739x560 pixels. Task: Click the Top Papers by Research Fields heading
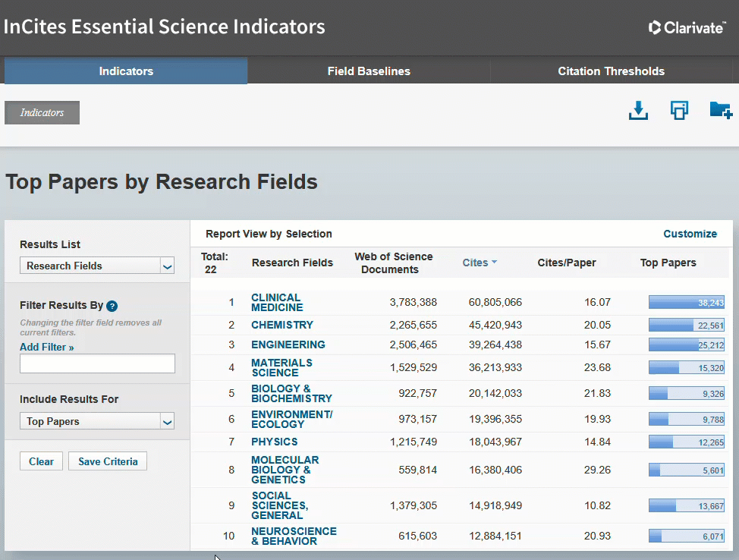pos(161,181)
